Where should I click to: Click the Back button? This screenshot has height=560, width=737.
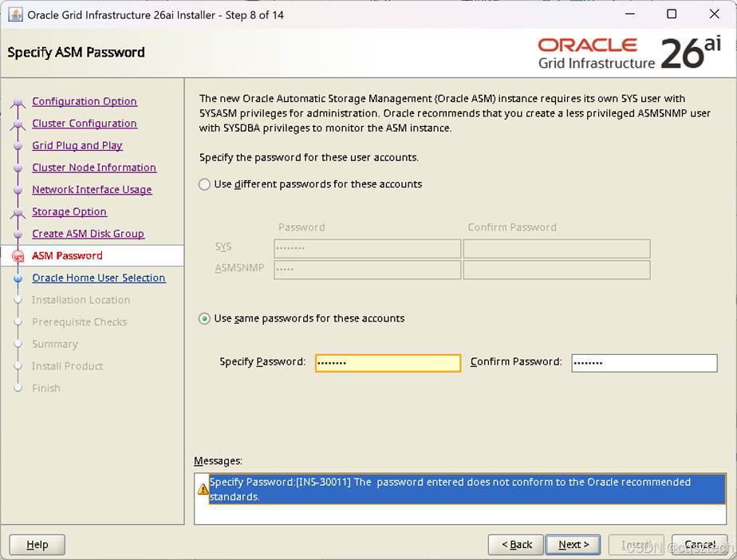(x=515, y=545)
